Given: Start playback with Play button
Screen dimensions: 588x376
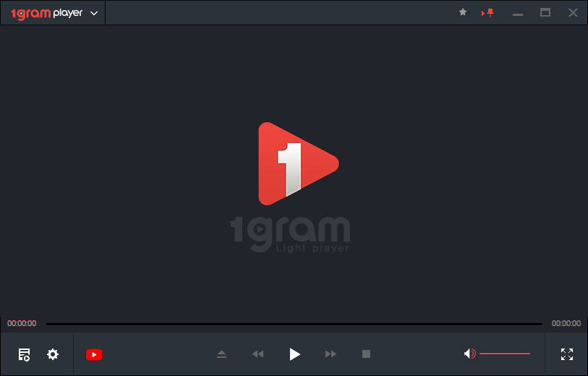Looking at the screenshot, I should coord(295,354).
